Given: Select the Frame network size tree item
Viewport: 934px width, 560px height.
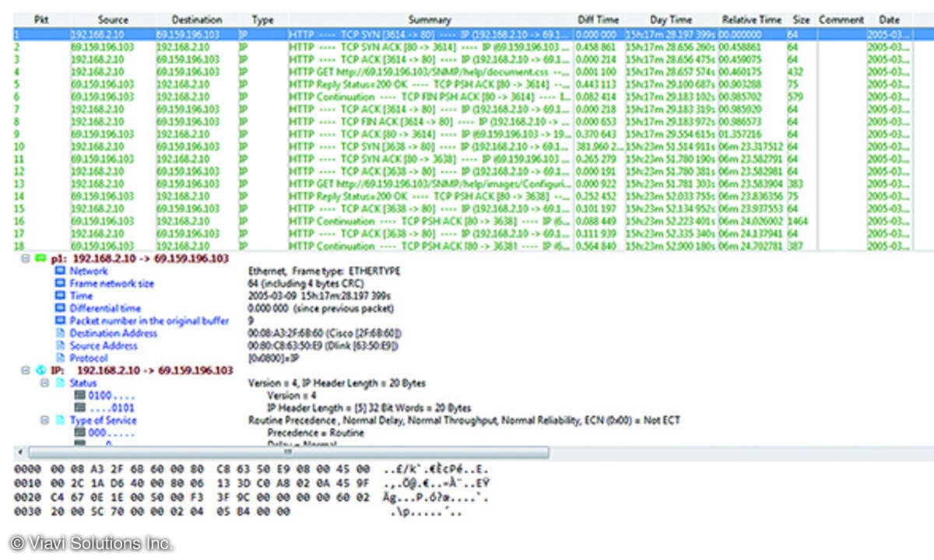Looking at the screenshot, I should (x=111, y=283).
